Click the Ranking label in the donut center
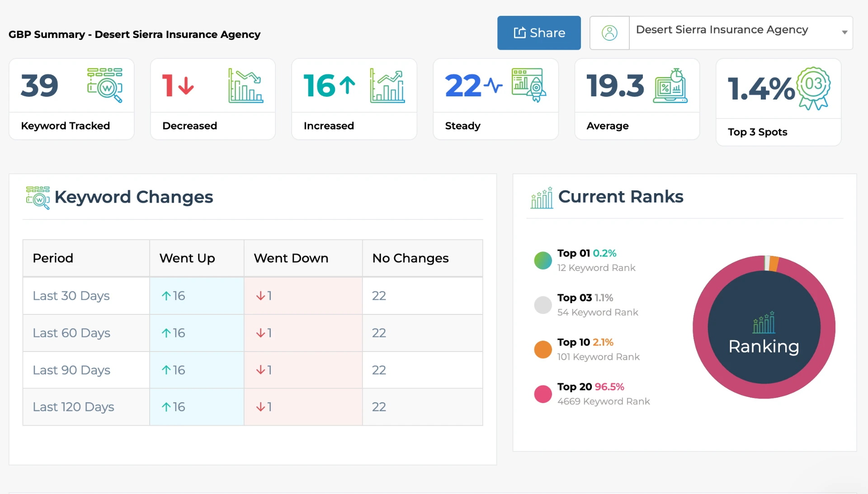The height and width of the screenshot is (494, 868). 764,347
